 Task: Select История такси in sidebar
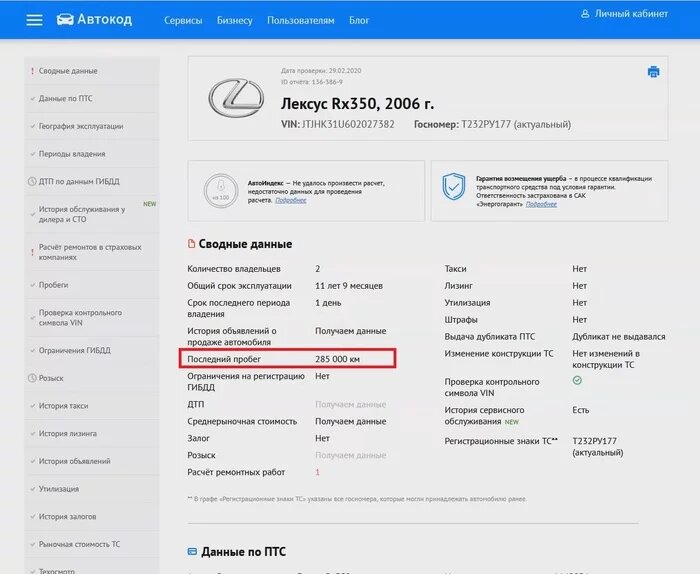92,406
